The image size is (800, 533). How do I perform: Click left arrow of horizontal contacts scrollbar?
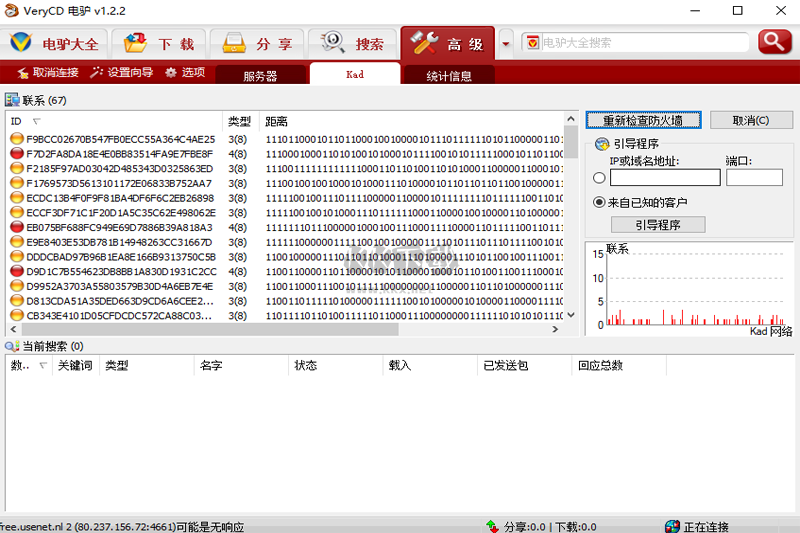(x=13, y=329)
